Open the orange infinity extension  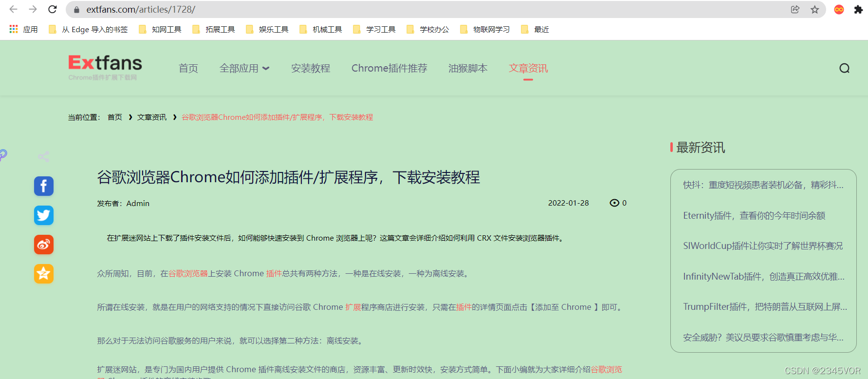coord(839,9)
